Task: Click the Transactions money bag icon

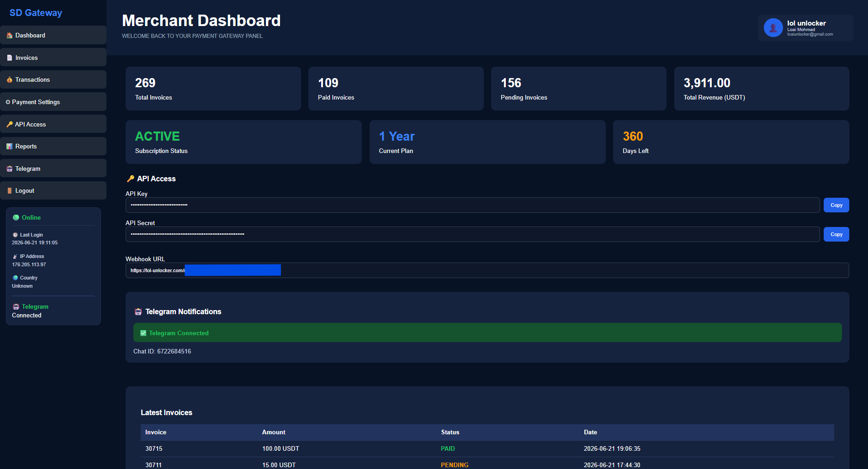Action: coord(10,79)
